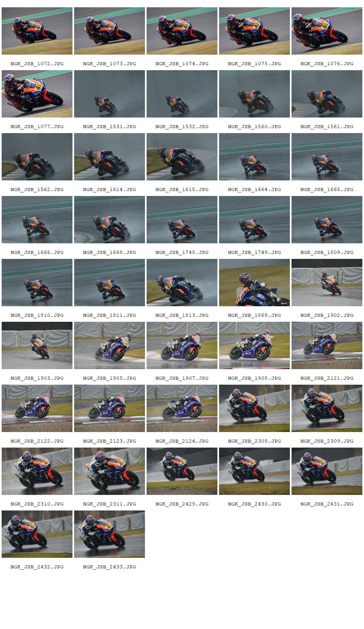Image resolution: width=364 pixels, height=629 pixels.
Task: Click the NGK_JSB_1560.JPG filename text
Action: click(254, 126)
